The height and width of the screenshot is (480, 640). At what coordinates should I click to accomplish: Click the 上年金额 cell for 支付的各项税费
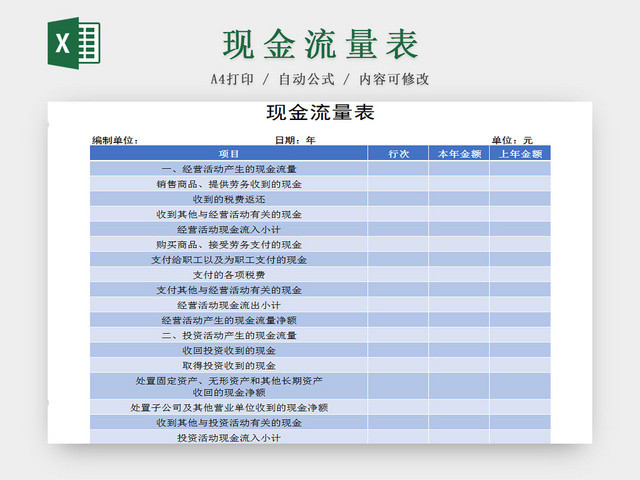pyautogui.click(x=520, y=275)
